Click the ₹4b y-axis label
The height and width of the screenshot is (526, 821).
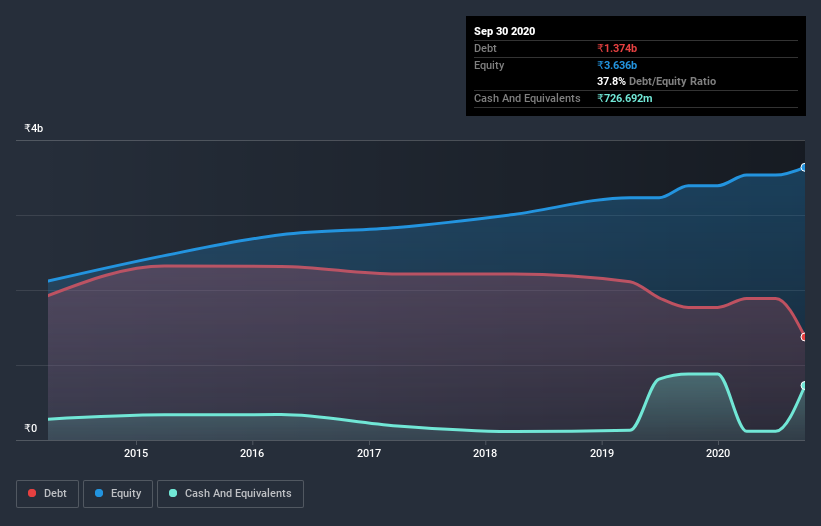point(34,128)
